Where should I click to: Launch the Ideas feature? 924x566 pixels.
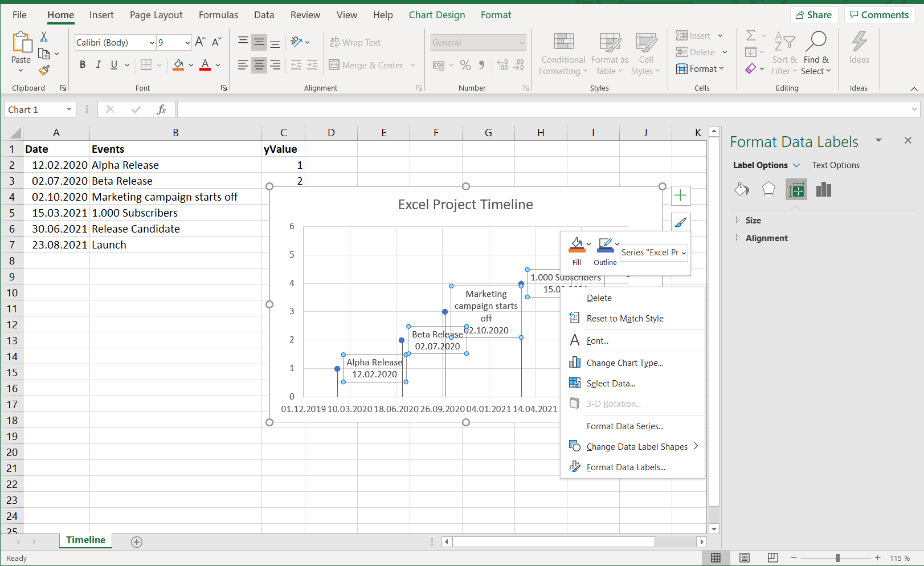pos(858,51)
